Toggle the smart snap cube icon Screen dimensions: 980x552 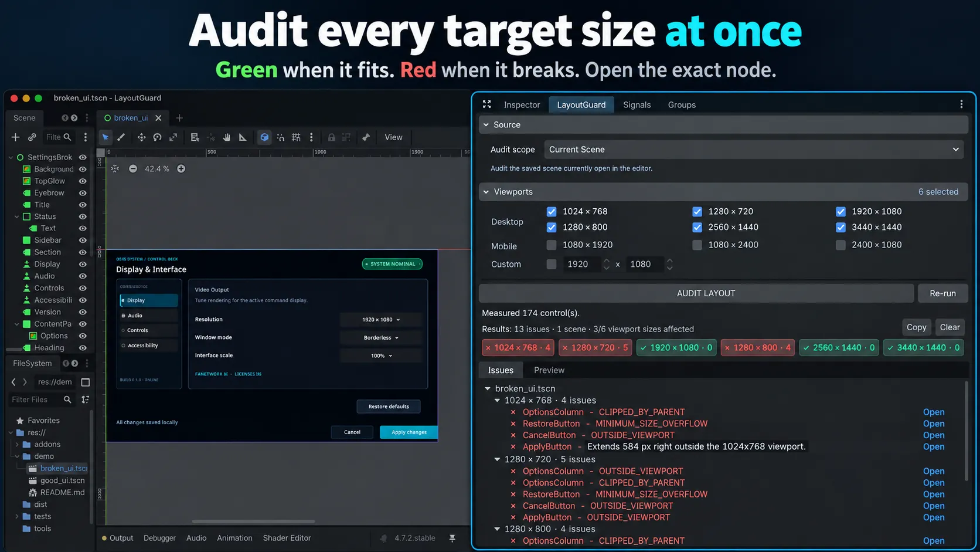264,137
